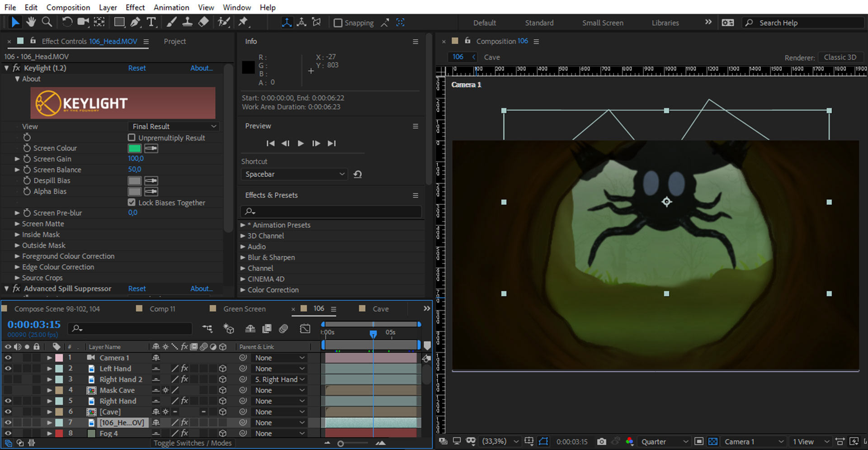Check Unpremultiply Result option

132,137
